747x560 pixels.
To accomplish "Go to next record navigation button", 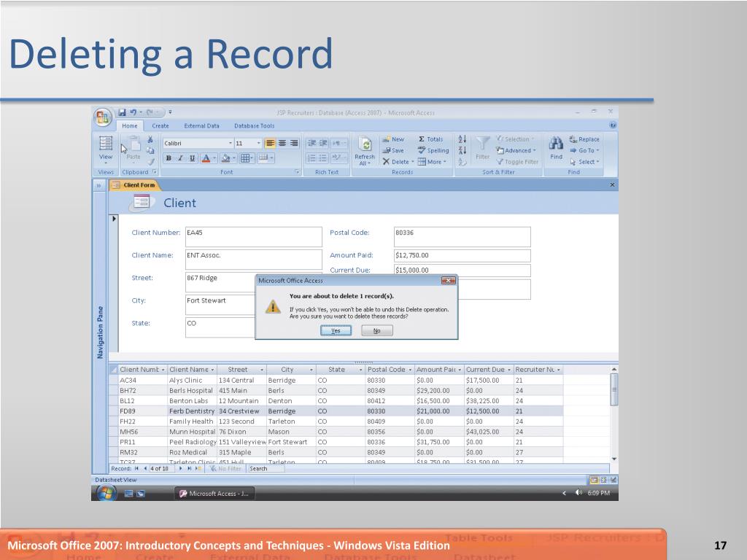I will pyautogui.click(x=181, y=469).
